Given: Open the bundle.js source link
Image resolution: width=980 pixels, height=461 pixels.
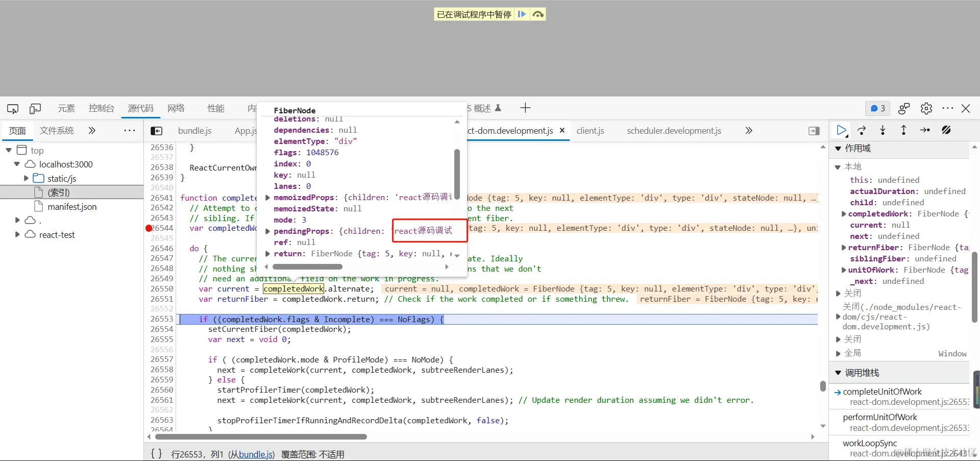Looking at the screenshot, I should [x=256, y=454].
